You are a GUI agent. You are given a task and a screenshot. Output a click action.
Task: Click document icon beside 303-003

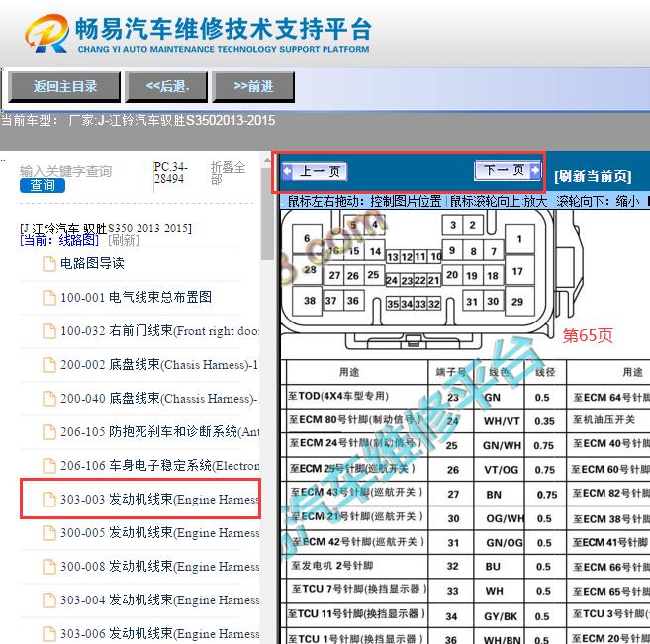click(x=49, y=500)
